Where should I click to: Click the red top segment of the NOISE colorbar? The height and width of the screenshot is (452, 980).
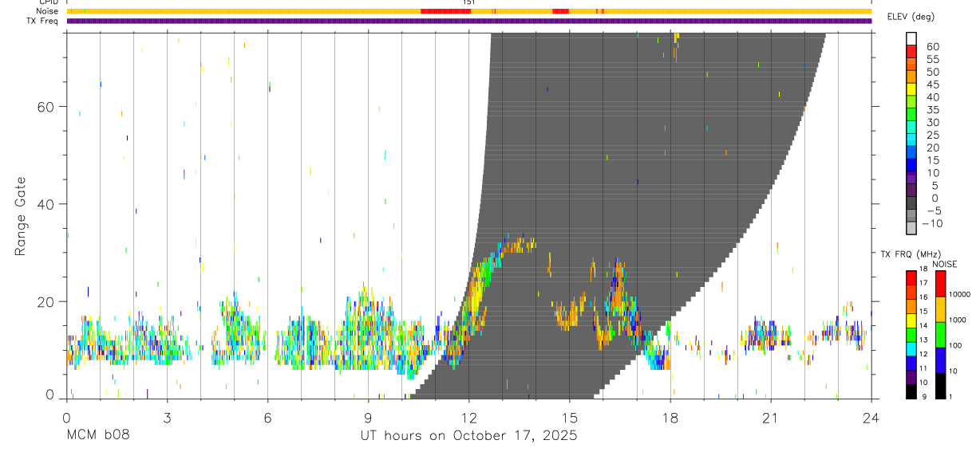tap(940, 284)
